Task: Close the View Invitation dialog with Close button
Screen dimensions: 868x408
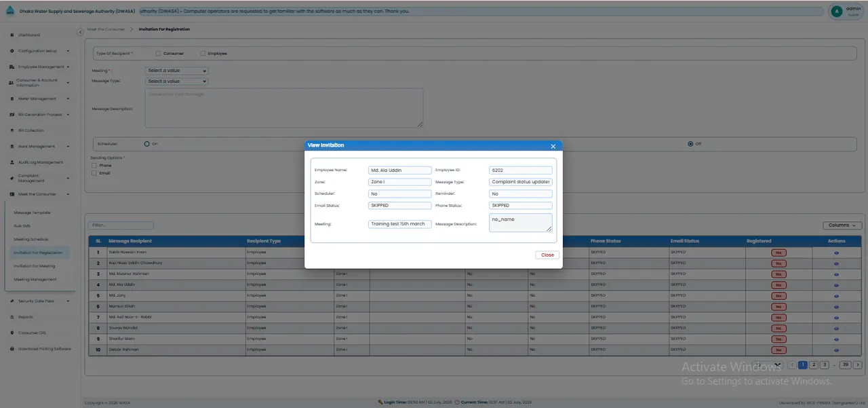Action: click(547, 255)
